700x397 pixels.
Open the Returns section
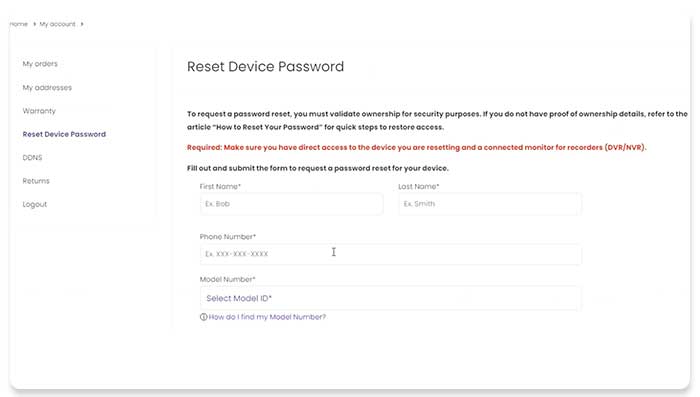[x=36, y=181]
